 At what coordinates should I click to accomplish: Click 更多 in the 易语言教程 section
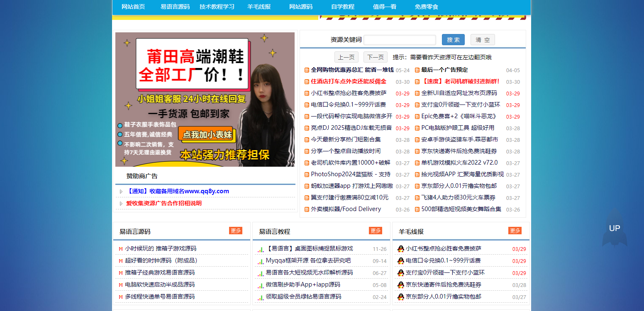point(375,231)
